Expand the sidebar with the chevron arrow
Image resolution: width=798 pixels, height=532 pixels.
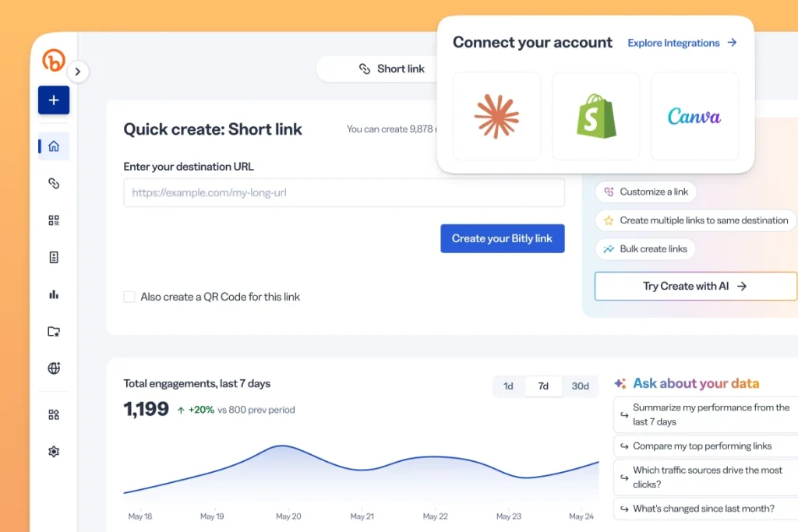tap(77, 72)
